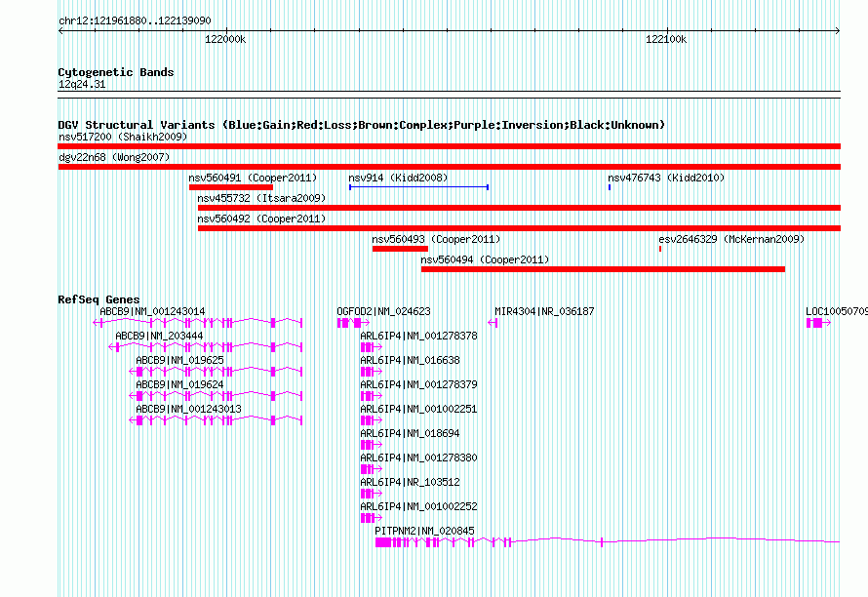Open the nsv560493 (Cooper2011) variant label

(436, 239)
